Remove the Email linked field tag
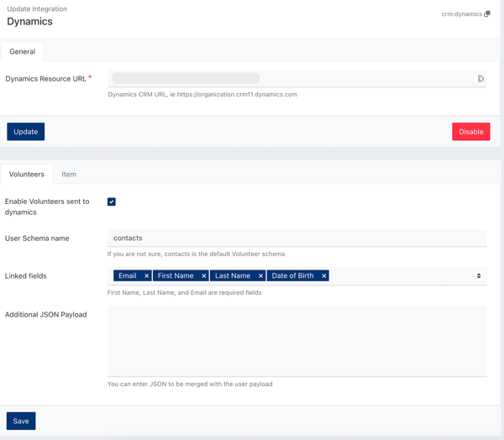The image size is (504, 440). click(x=146, y=275)
